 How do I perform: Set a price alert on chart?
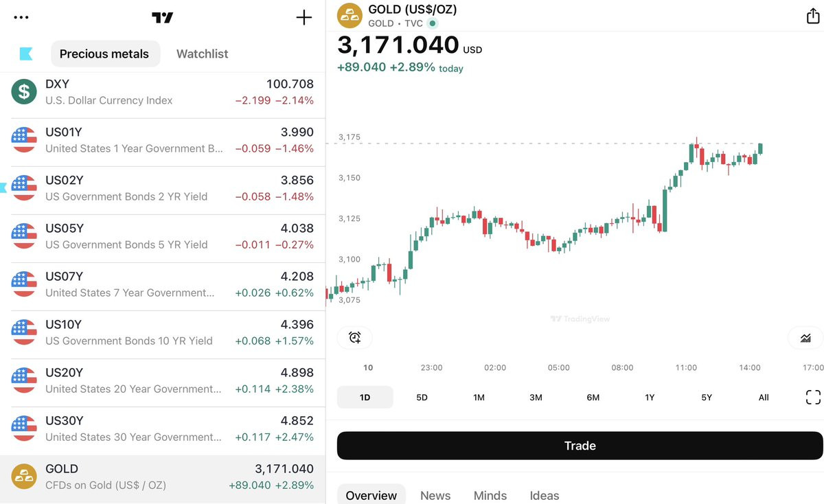click(x=354, y=337)
